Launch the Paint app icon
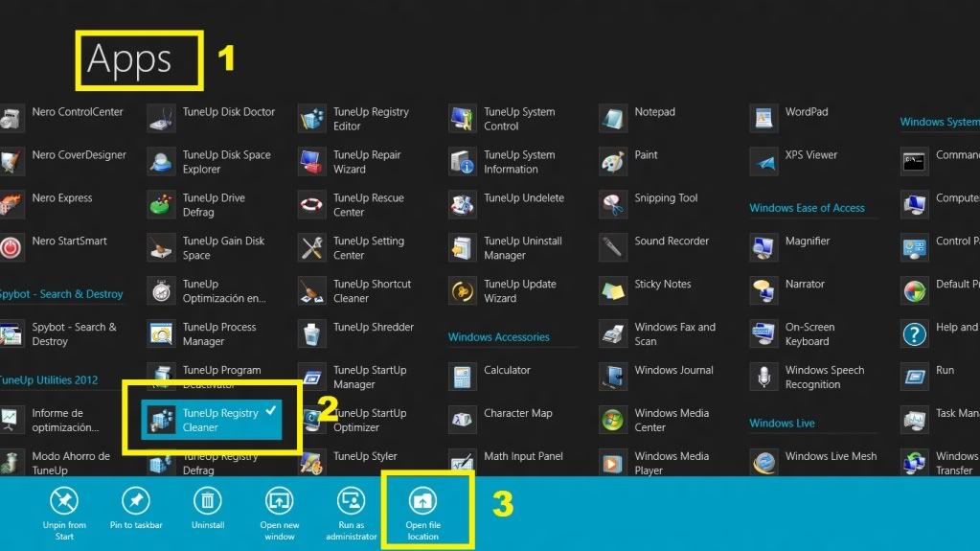 [x=613, y=161]
